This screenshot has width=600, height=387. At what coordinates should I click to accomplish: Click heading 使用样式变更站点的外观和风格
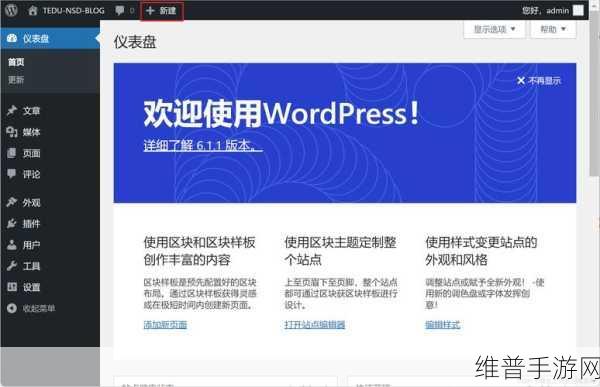481,251
